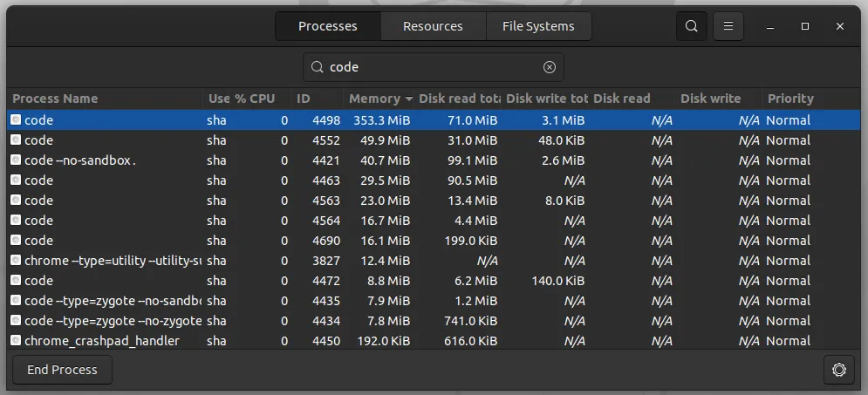Click the magnifier icon inside search field
Viewport: 868px width, 395px height.
pyautogui.click(x=318, y=67)
